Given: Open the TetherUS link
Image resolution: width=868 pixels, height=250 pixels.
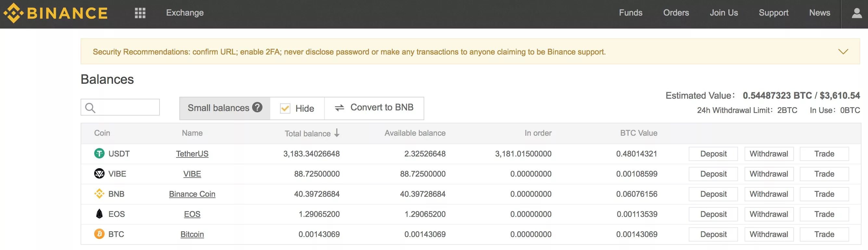Looking at the screenshot, I should pos(192,154).
